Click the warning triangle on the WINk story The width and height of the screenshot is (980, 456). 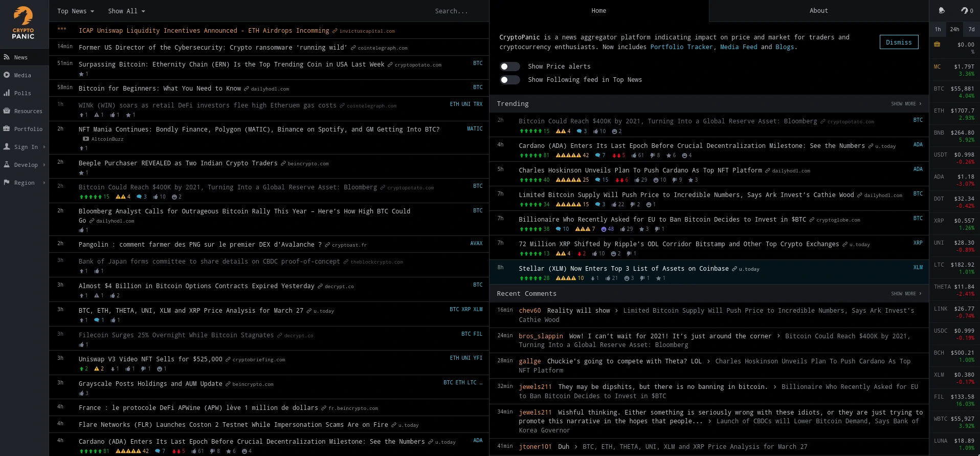pyautogui.click(x=97, y=115)
